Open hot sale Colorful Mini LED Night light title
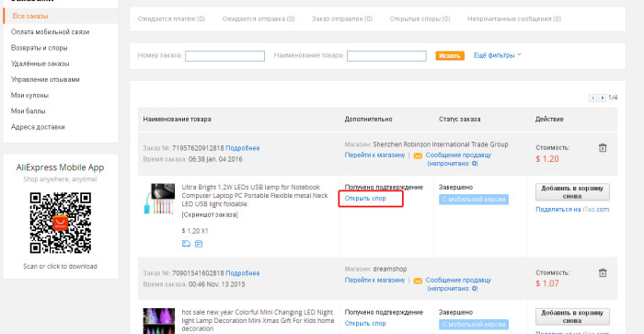The height and width of the screenshot is (334, 644). pyautogui.click(x=258, y=320)
